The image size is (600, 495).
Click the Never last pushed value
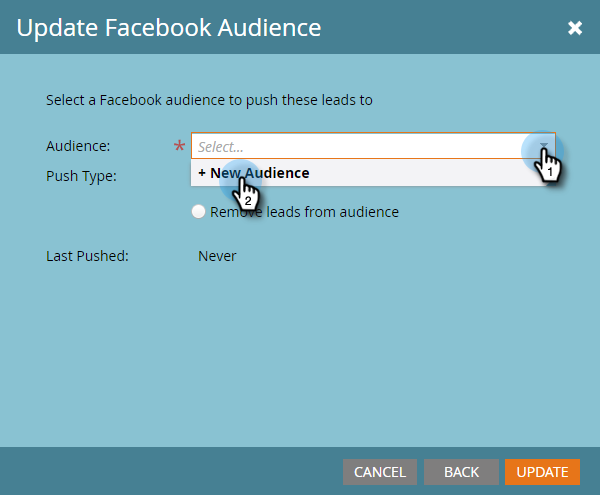(217, 256)
